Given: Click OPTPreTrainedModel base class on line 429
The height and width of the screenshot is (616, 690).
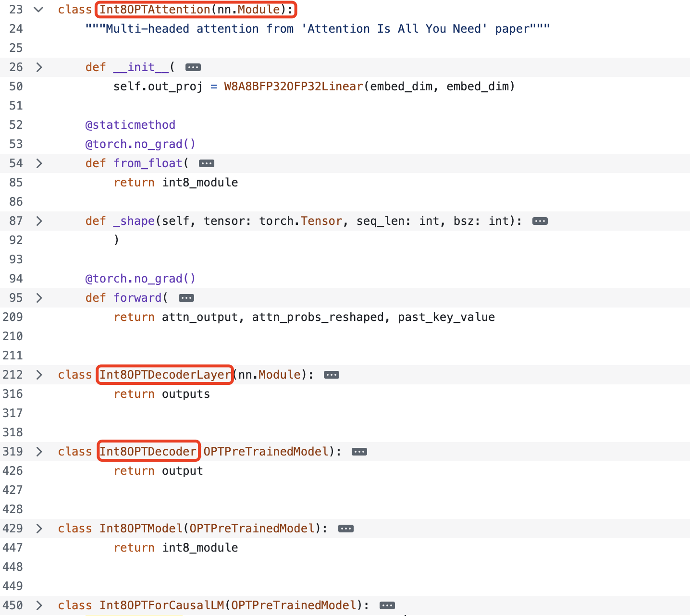Looking at the screenshot, I should tap(252, 529).
